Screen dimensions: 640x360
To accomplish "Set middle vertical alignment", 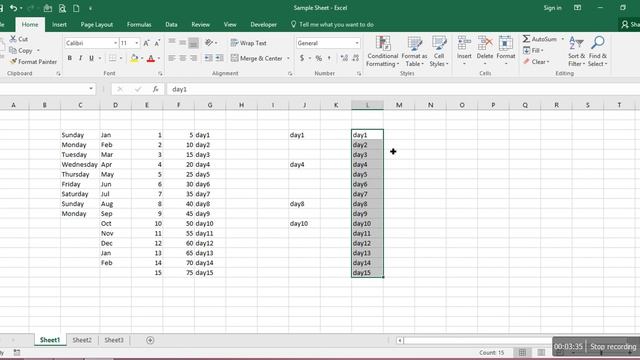I will [x=182, y=42].
